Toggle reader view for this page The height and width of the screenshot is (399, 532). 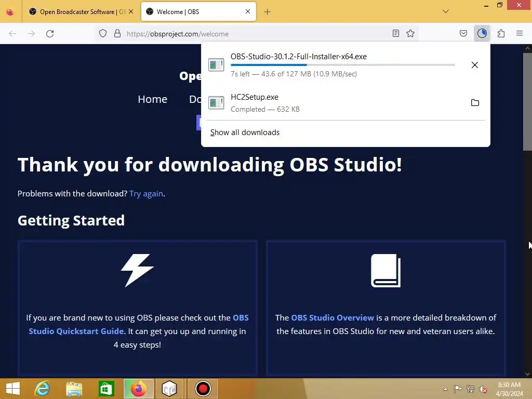point(395,33)
